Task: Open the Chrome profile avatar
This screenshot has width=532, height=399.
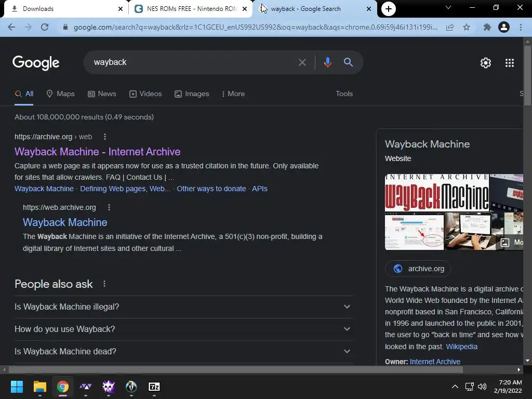Action: tap(504, 27)
